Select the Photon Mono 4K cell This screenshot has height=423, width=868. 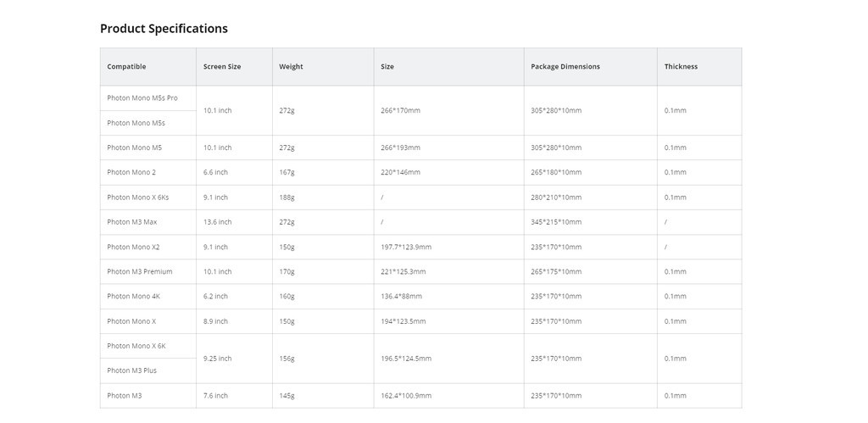point(147,296)
